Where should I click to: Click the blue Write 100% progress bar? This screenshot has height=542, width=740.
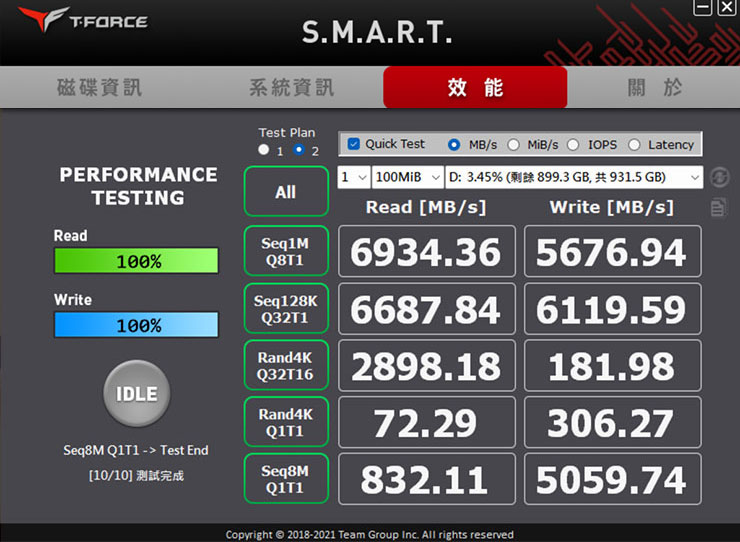coord(136,325)
